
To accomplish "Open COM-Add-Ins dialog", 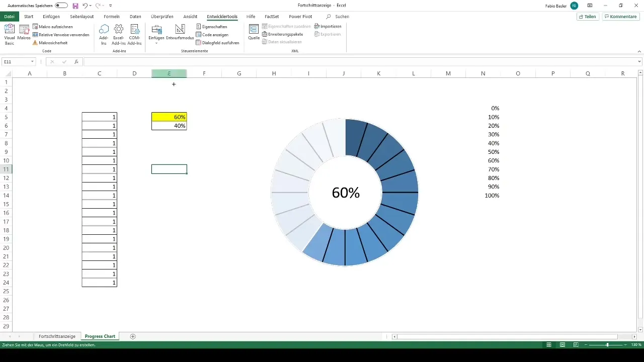I will click(x=134, y=34).
